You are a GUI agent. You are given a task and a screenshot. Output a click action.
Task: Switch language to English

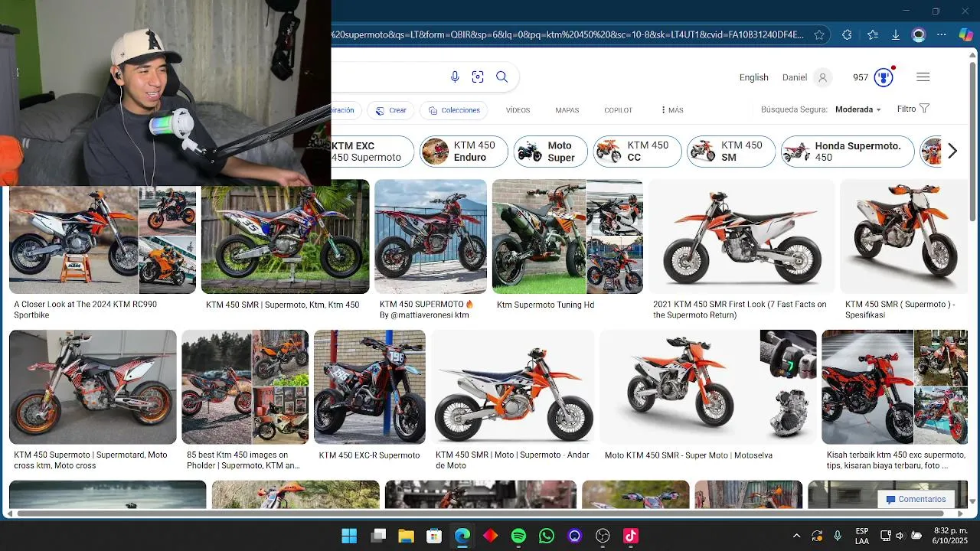tap(754, 77)
